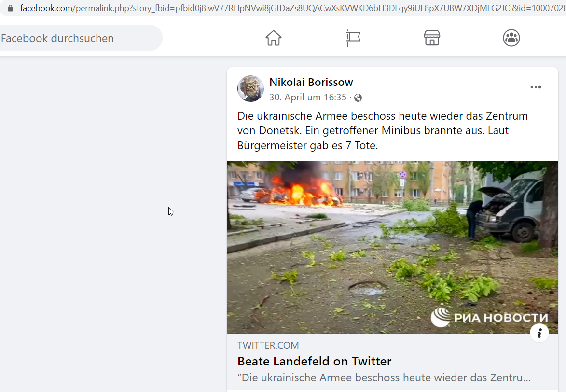This screenshot has height=392, width=566.
Task: Click the public globe privacy icon
Action: point(358,98)
